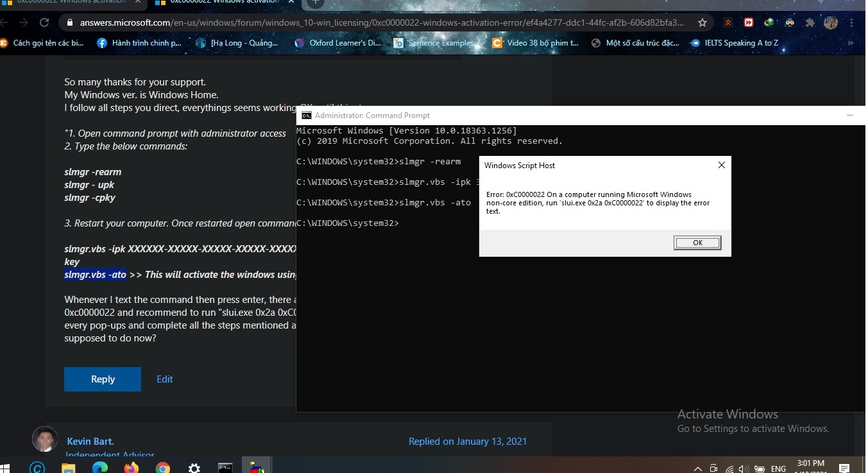
Task: Click the bookmark star in the address bar
Action: pyautogui.click(x=703, y=21)
